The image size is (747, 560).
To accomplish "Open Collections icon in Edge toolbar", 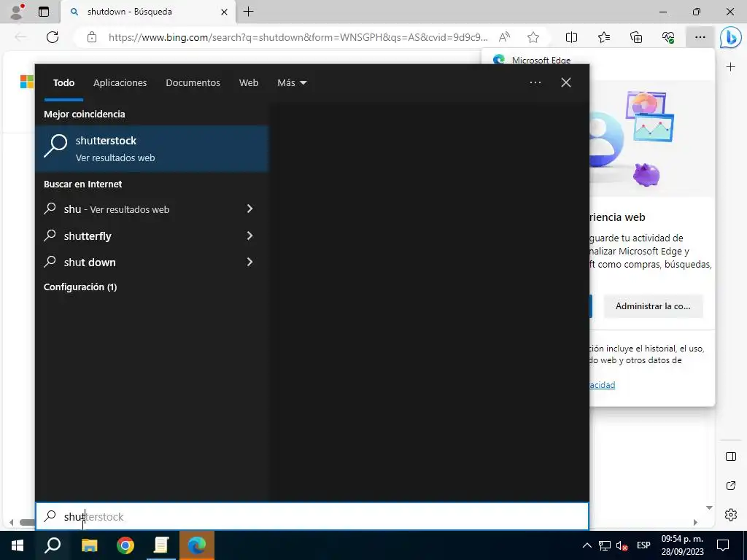I will click(636, 37).
